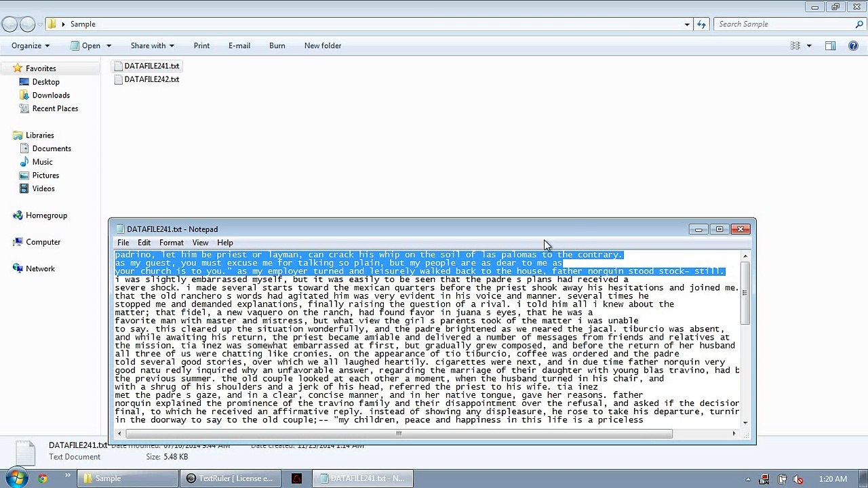Click the E-mail toolbar button
This screenshot has height=488, width=868.
pos(239,45)
